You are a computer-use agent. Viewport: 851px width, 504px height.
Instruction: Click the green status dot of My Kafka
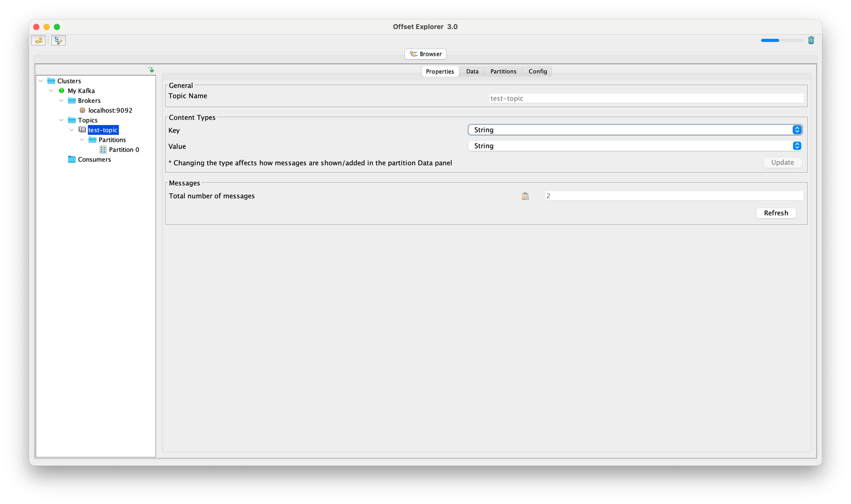pyautogui.click(x=61, y=91)
